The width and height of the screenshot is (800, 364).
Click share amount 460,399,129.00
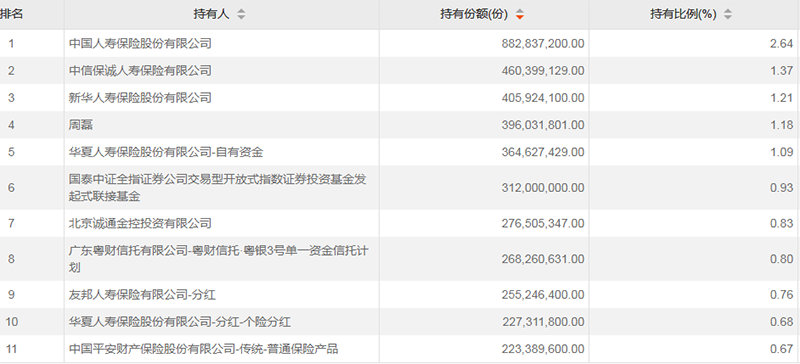(543, 70)
